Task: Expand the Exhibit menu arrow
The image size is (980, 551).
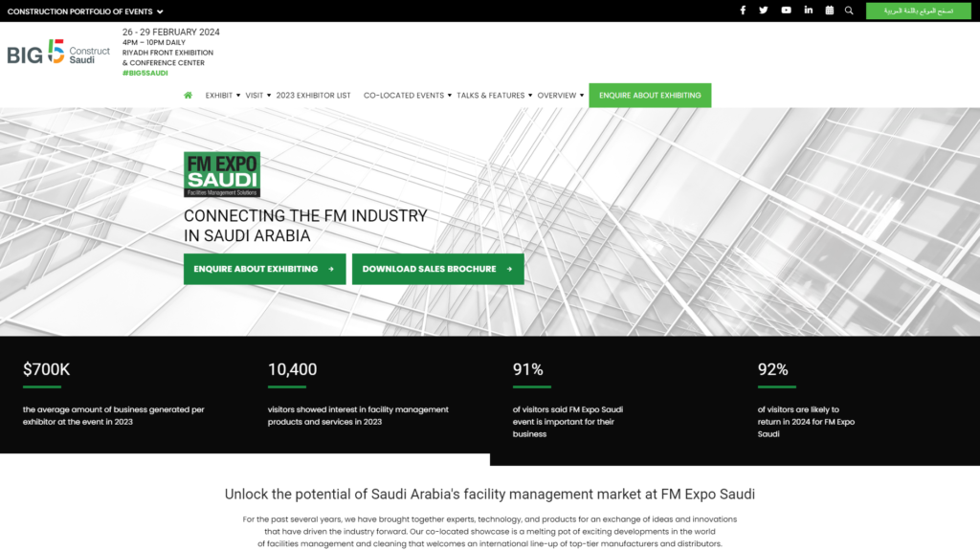Action: coord(238,96)
